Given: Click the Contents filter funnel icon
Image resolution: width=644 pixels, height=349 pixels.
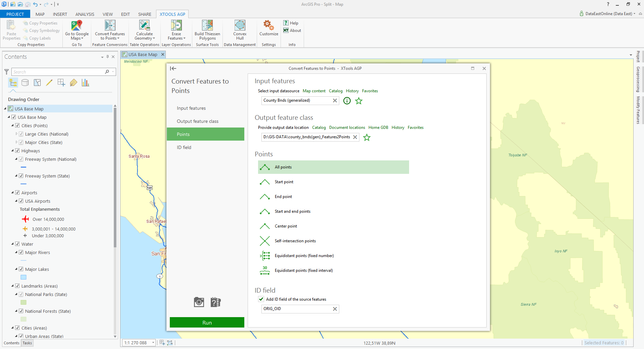Looking at the screenshot, I should pos(6,72).
